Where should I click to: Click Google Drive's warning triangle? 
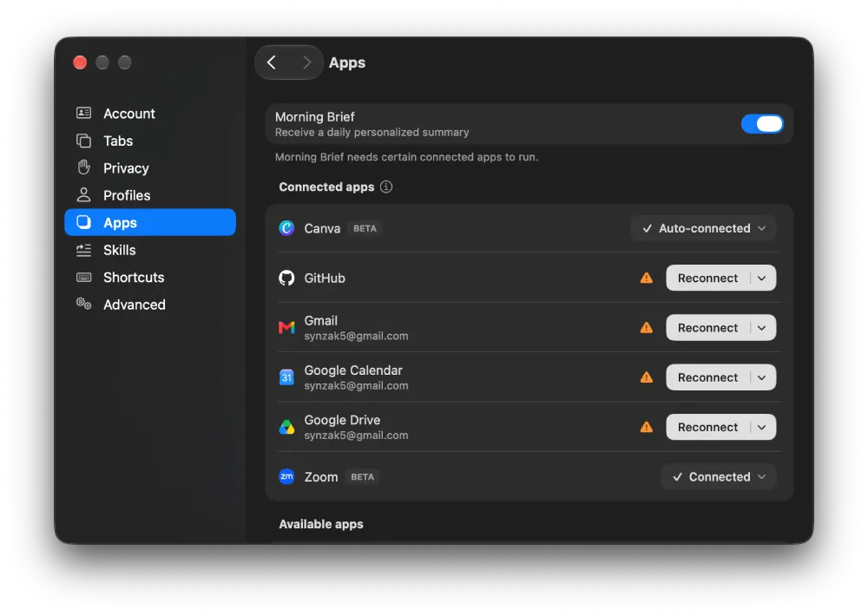click(646, 427)
